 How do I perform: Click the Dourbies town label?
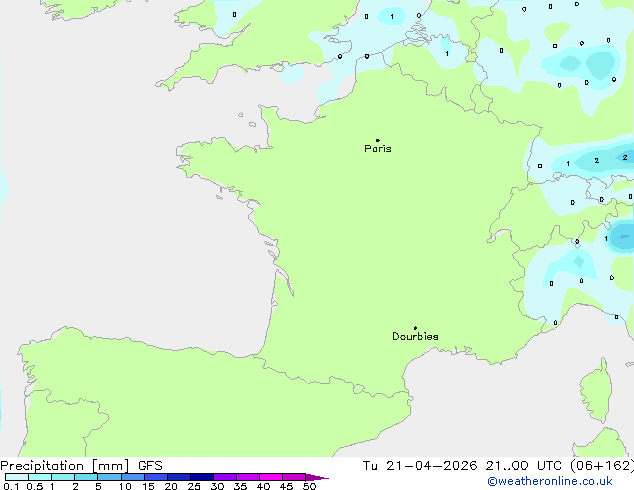click(415, 336)
